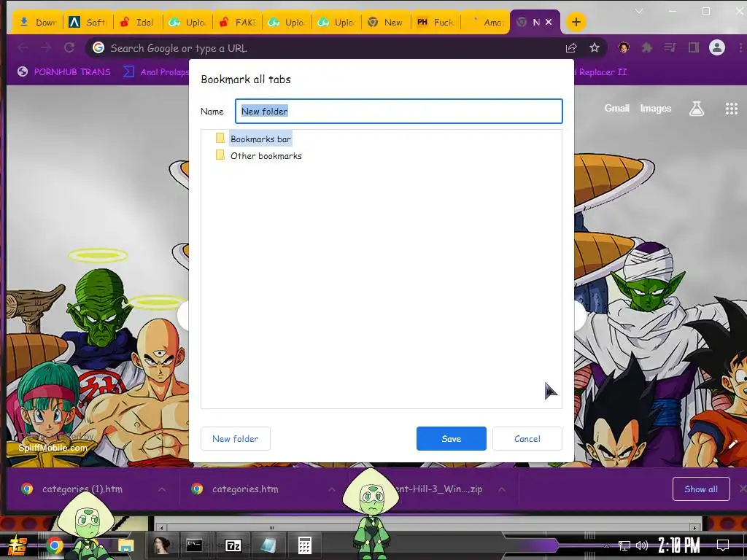
Task: Open the Extensions puzzle icon
Action: click(x=647, y=47)
